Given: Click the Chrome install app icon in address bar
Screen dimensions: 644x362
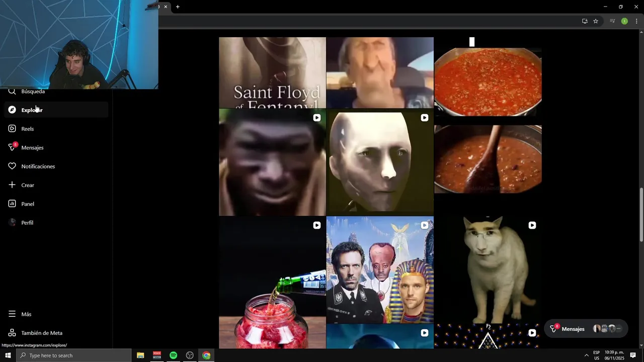Looking at the screenshot, I should (585, 21).
